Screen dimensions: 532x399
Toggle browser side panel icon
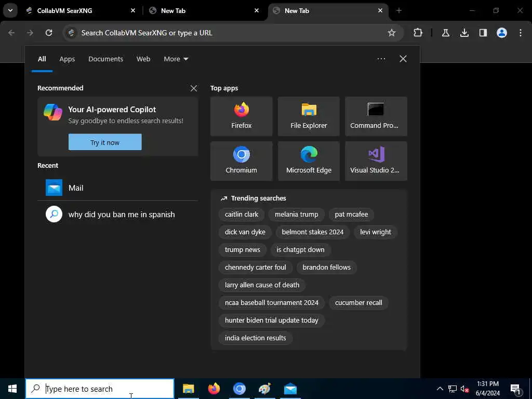point(483,33)
